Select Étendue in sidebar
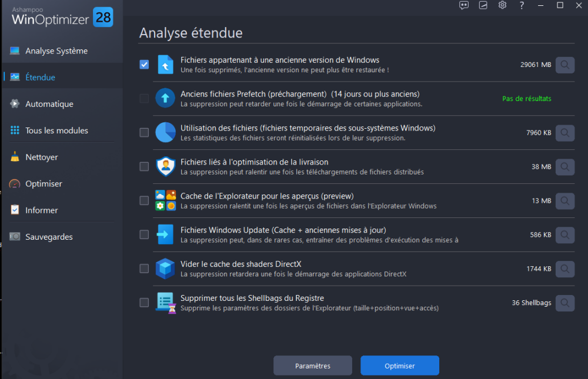Viewport: 588px width, 379px height. click(62, 77)
